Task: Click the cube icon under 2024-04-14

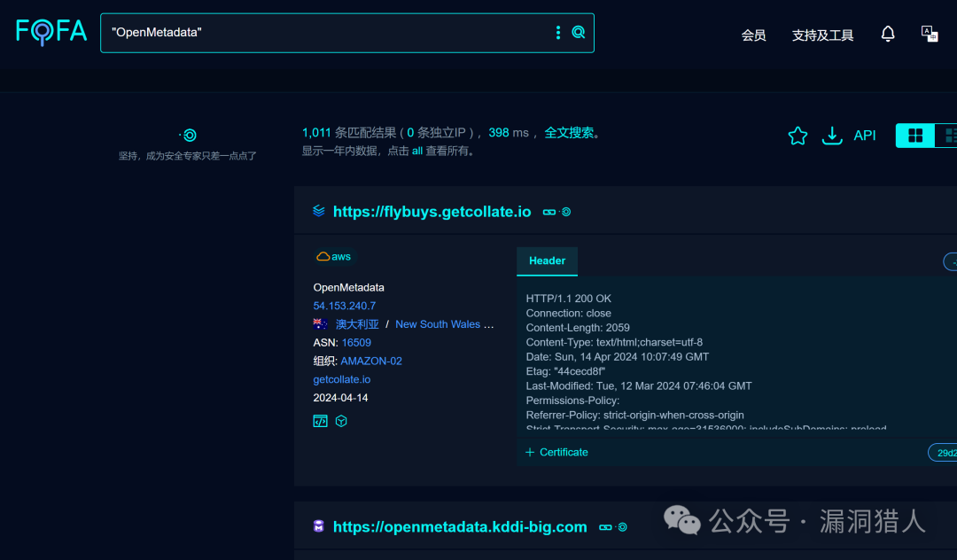Action: [341, 421]
